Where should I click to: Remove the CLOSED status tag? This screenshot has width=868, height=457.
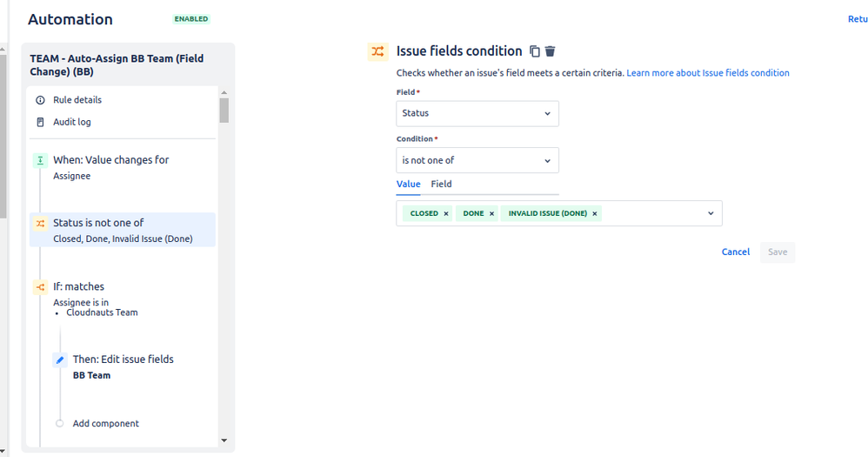[x=446, y=214]
